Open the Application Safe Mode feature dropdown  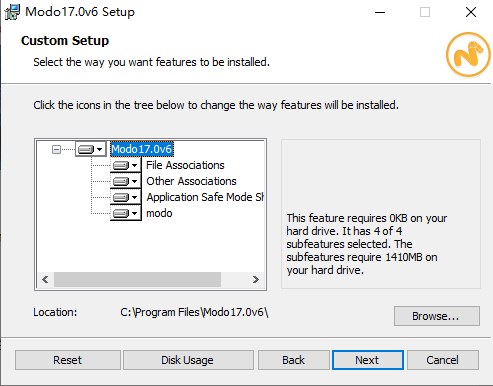coord(126,197)
